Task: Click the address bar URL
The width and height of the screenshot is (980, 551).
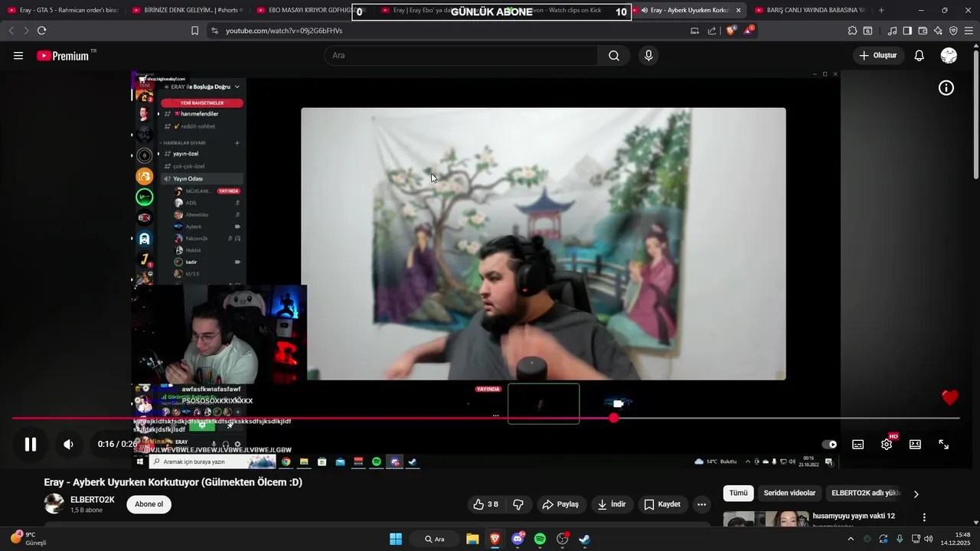Action: tap(284, 31)
